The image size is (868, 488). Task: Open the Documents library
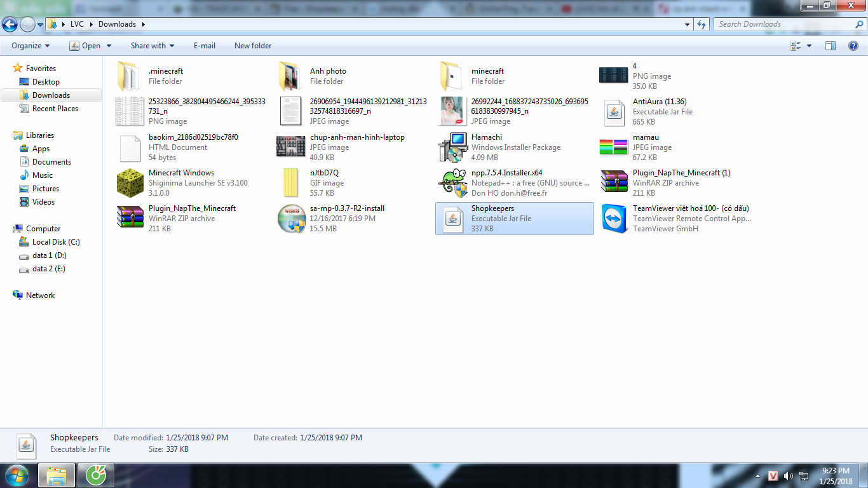[x=51, y=162]
